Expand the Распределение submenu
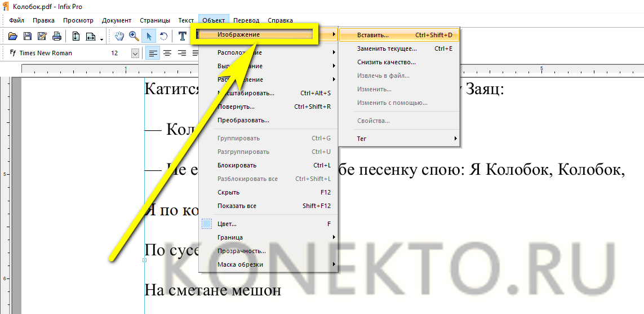Image resolution: width=644 pixels, height=314 pixels. [268, 79]
